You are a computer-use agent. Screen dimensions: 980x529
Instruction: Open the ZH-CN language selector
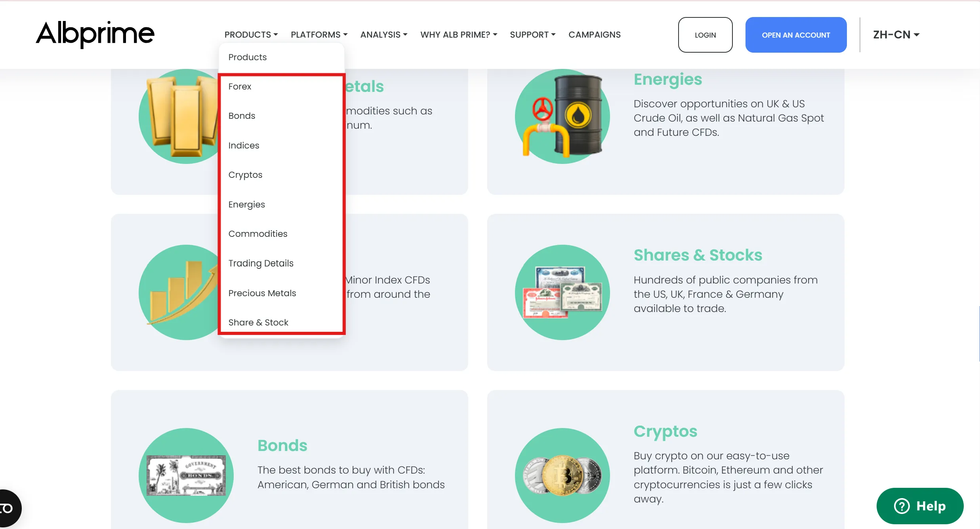896,35
